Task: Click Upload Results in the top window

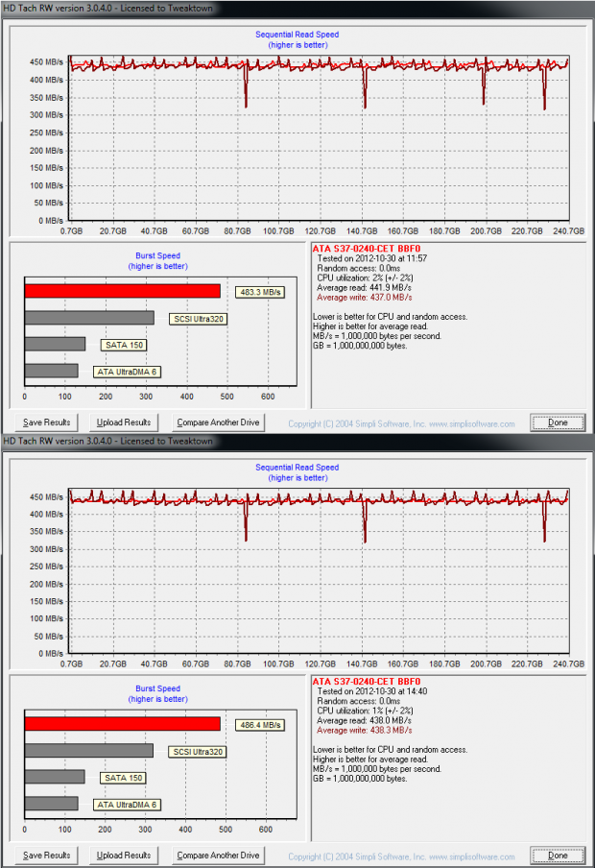Action: (124, 422)
